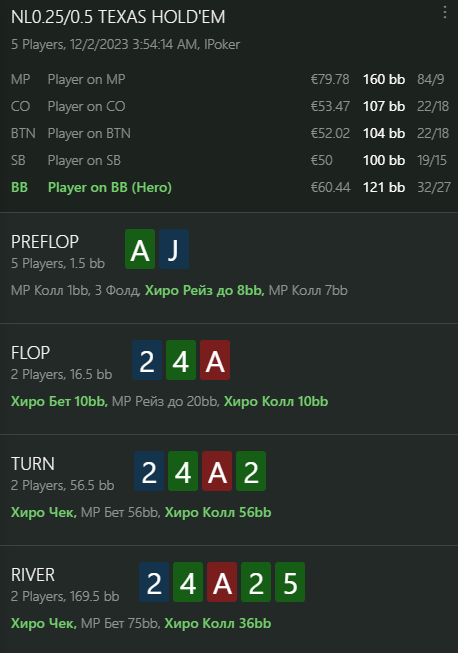Click the NL0.25/0.5 TEXAS HOLD'EM title
Viewport: 458px width, 653px height.
pyautogui.click(x=118, y=17)
